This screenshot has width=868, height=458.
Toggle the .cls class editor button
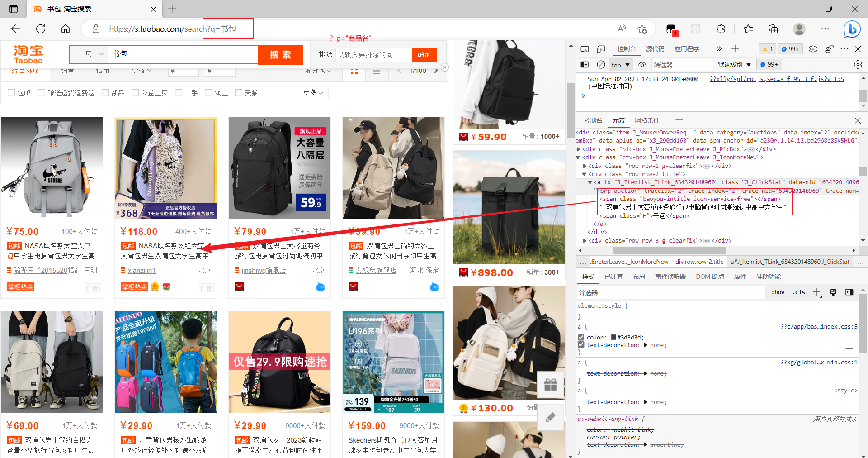798,292
